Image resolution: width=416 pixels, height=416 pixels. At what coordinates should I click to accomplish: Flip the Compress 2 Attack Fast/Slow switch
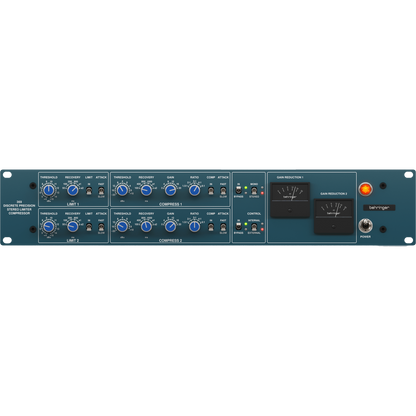point(223,227)
